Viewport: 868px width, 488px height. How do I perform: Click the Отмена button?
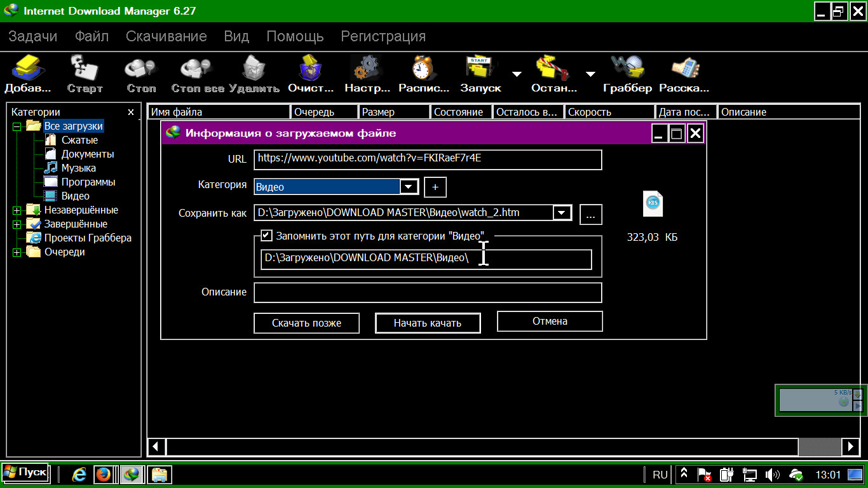pyautogui.click(x=550, y=322)
